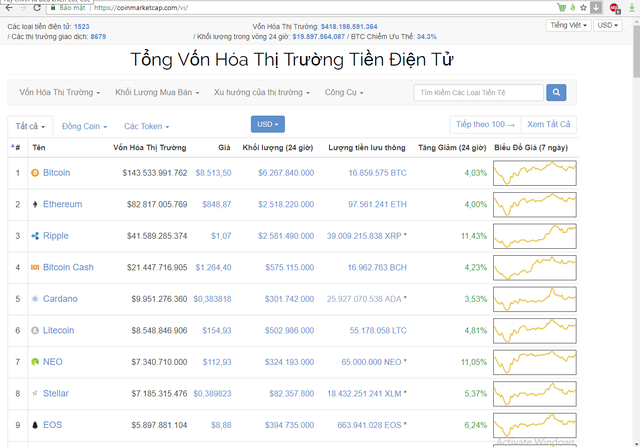Screen dimensions: 640x447
Task: Open the Litecoin link
Action: click(x=58, y=330)
